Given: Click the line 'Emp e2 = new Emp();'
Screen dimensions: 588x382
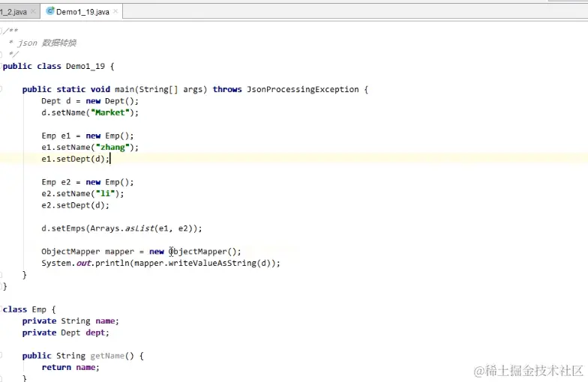Looking at the screenshot, I should tap(87, 182).
